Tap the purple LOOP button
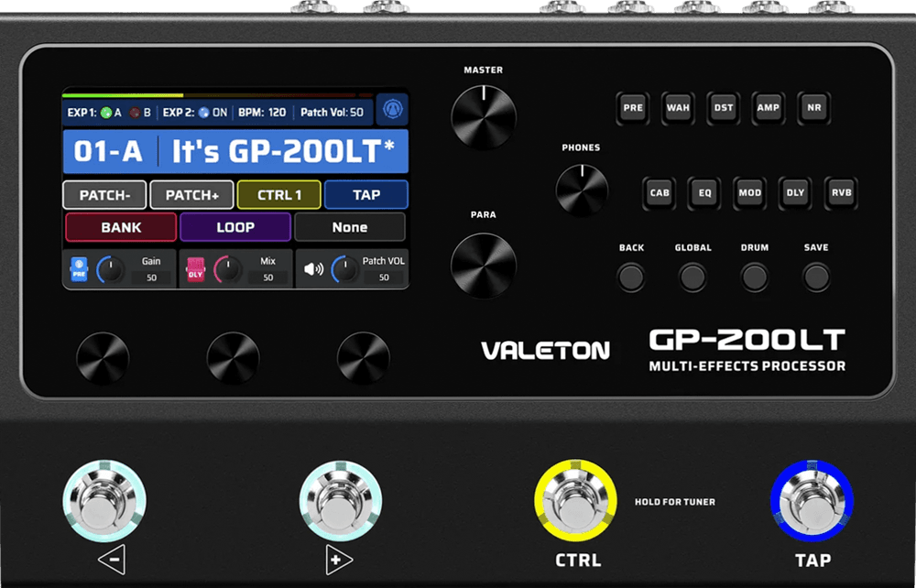916x588 pixels. pos(235,227)
